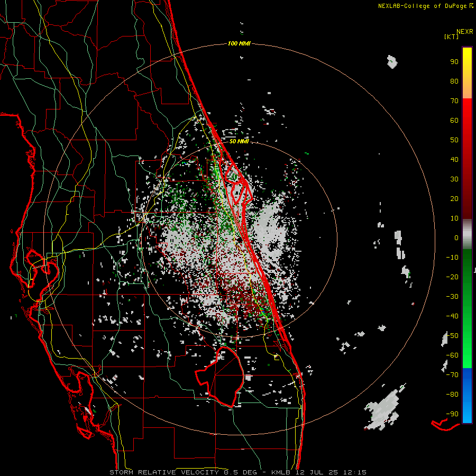Image resolution: width=476 pixels, height=476 pixels.
Task: Click the -80 value on the velocity scale
Action: point(452,395)
